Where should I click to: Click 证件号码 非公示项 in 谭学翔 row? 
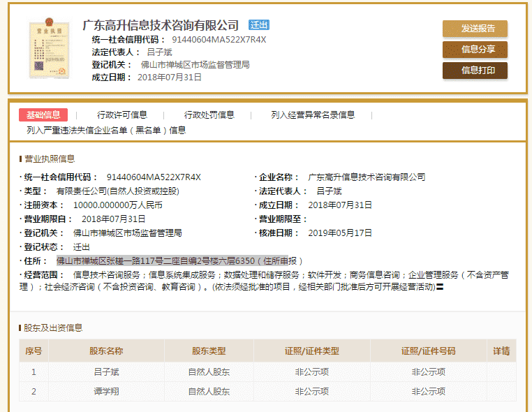(x=428, y=391)
